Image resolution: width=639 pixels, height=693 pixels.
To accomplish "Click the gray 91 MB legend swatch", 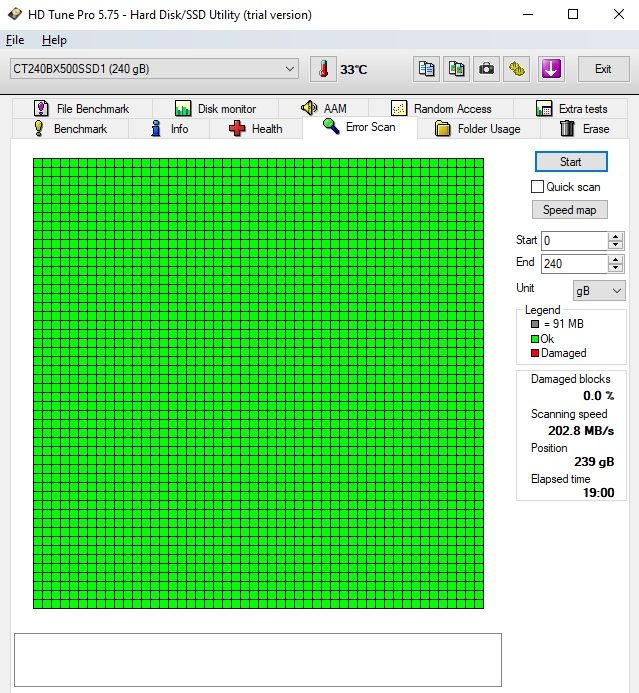I will point(535,324).
